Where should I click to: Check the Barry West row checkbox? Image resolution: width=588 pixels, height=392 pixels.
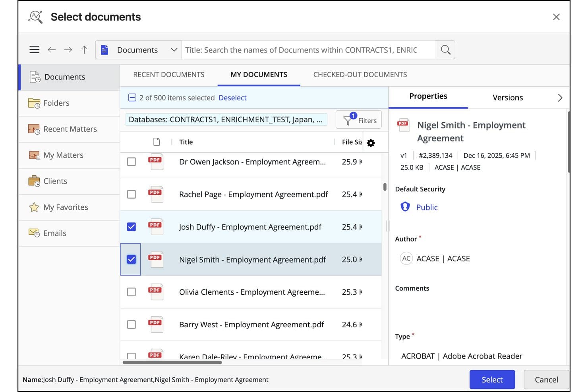pos(131,324)
